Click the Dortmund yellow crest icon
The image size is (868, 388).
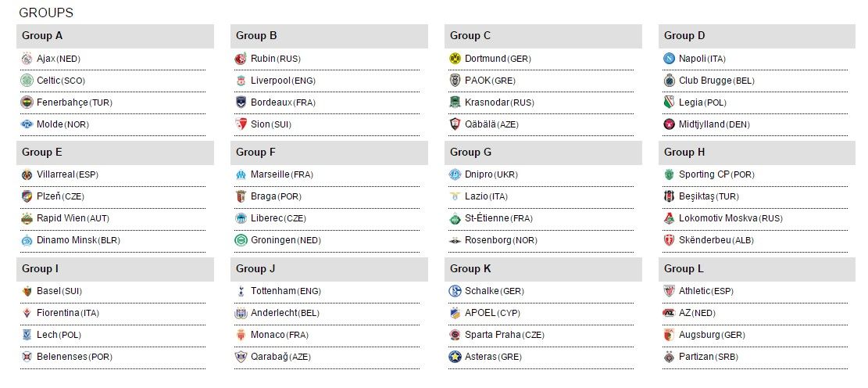coord(455,59)
